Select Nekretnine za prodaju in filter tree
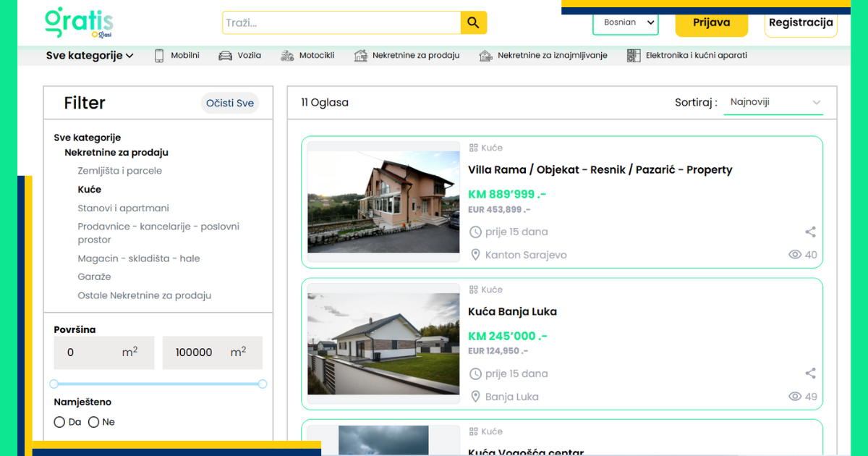 coord(116,153)
